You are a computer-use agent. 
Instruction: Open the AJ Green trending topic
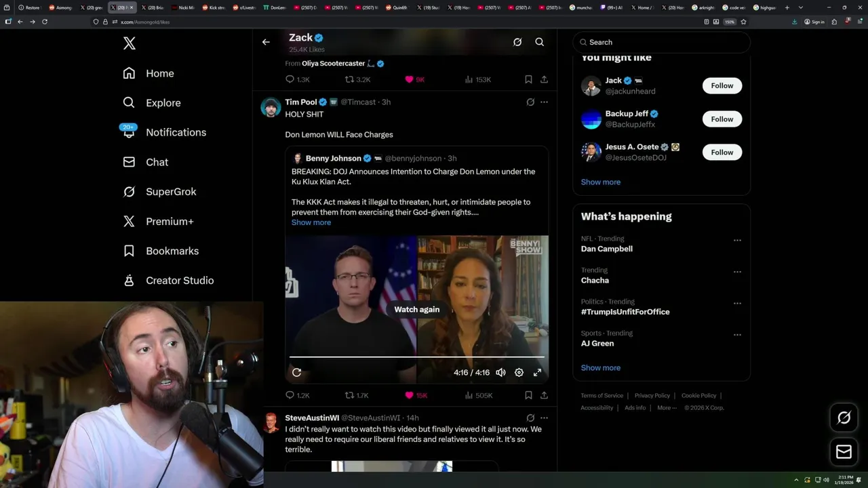(x=597, y=343)
